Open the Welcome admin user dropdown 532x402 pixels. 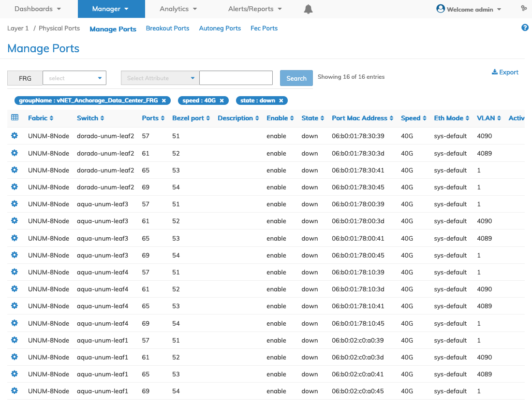tap(473, 10)
